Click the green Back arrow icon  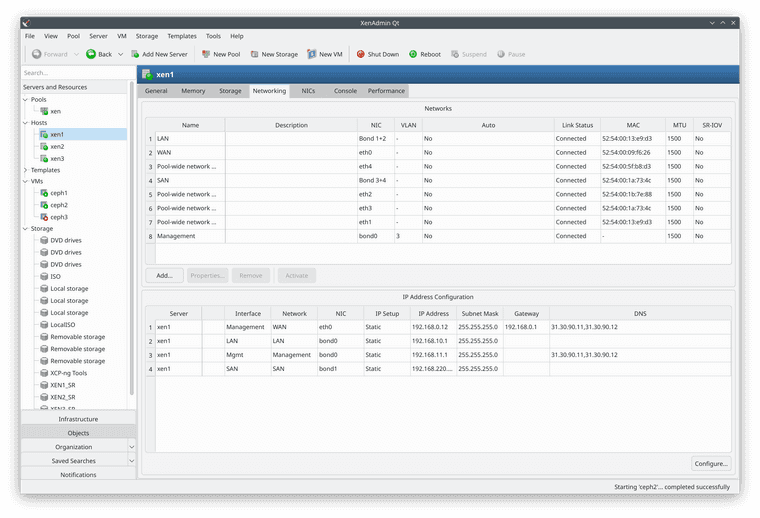tap(91, 55)
